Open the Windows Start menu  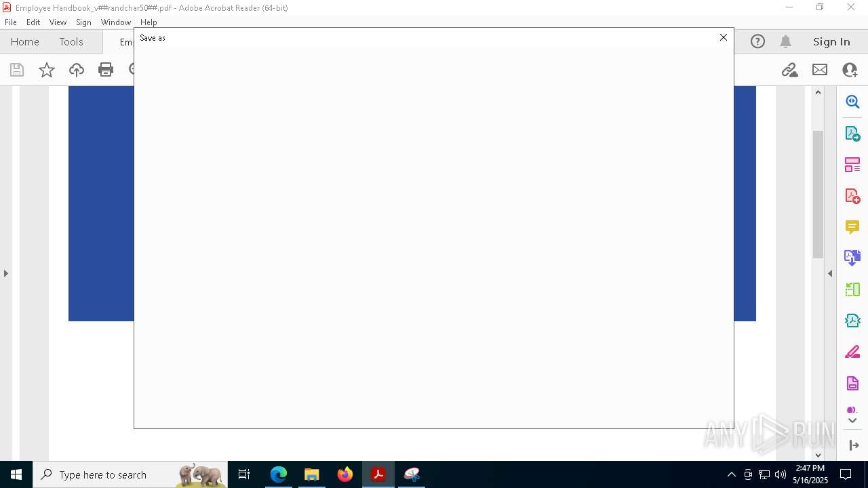click(x=16, y=474)
